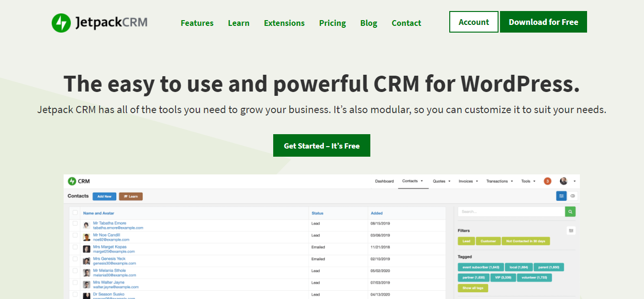The height and width of the screenshot is (299, 644).
Task: Click Noe Candill's avatar image
Action: tap(87, 237)
